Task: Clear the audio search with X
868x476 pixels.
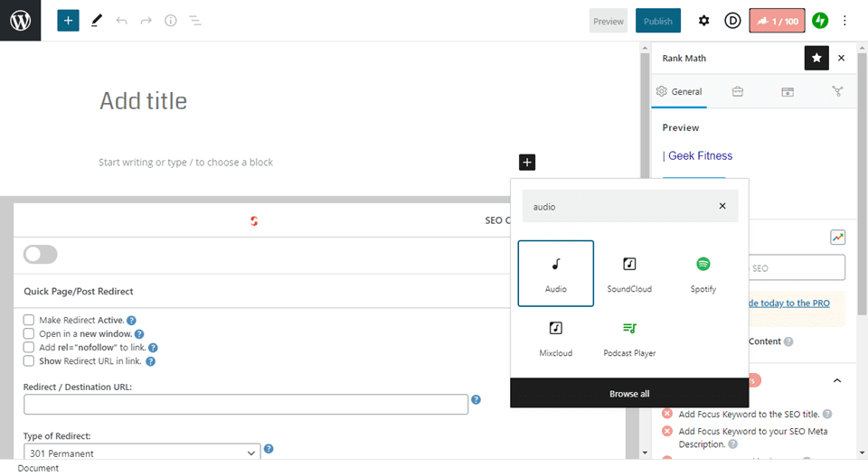Action: pyautogui.click(x=722, y=206)
